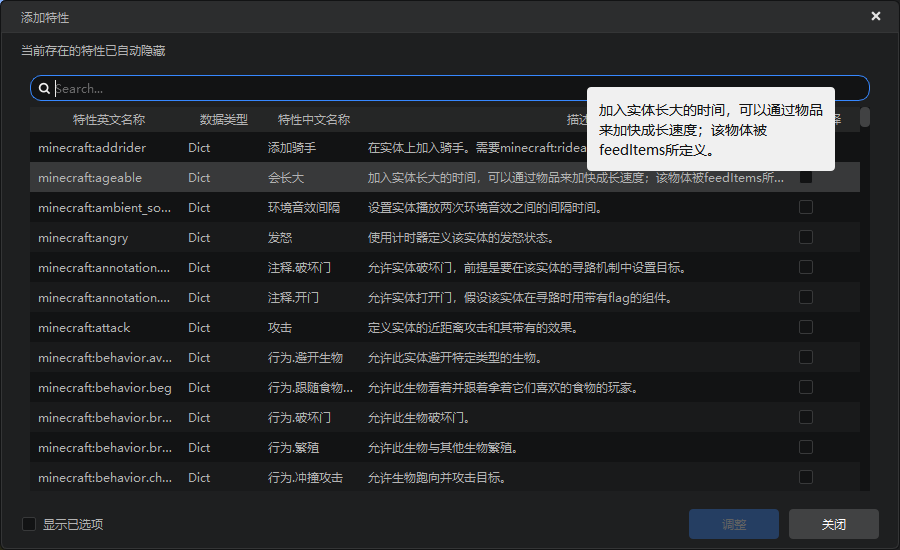Check the 行为.繁殖 row checkbox
The width and height of the screenshot is (900, 550).
[806, 447]
